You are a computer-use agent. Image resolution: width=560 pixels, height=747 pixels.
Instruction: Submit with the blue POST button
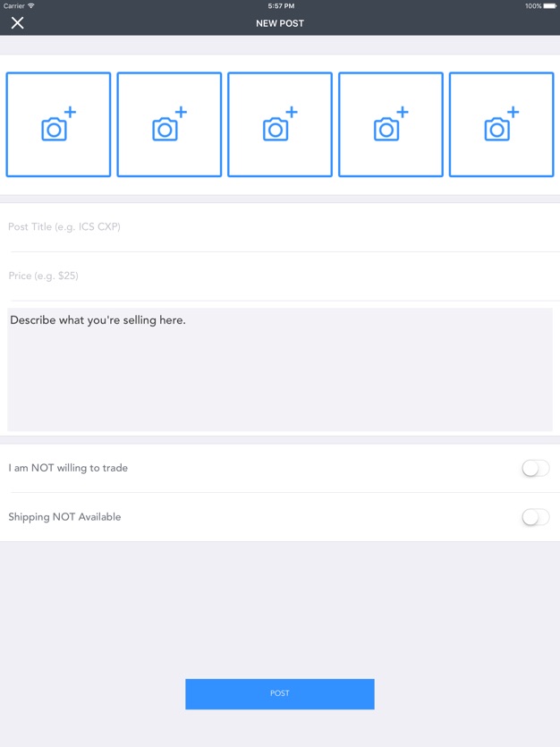(280, 693)
